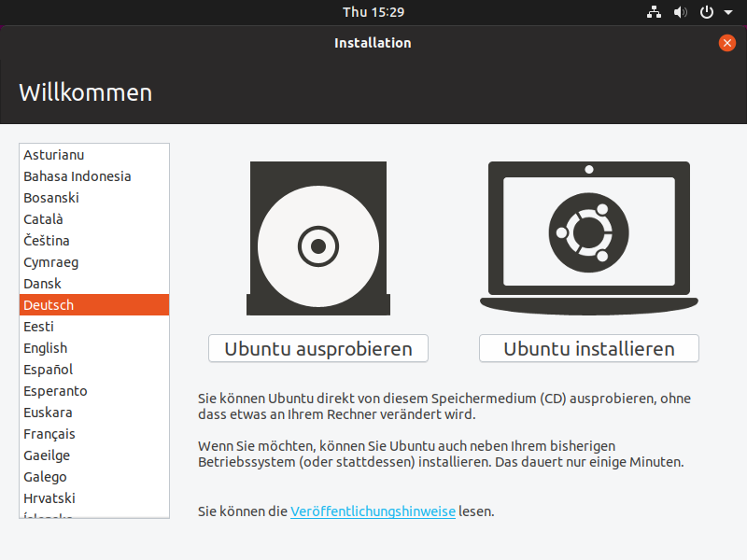The height and width of the screenshot is (560, 747).
Task: Close the Installation window
Action: [x=727, y=43]
